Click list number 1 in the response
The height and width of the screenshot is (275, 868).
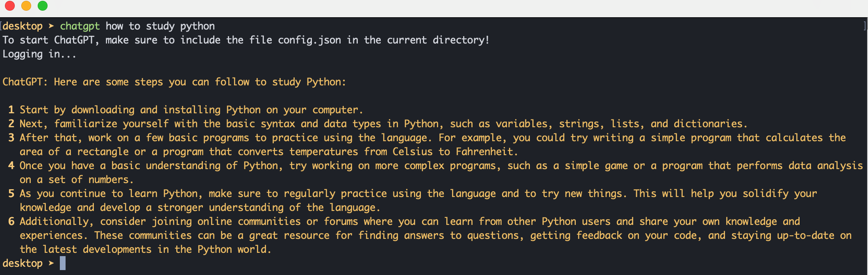coord(11,110)
